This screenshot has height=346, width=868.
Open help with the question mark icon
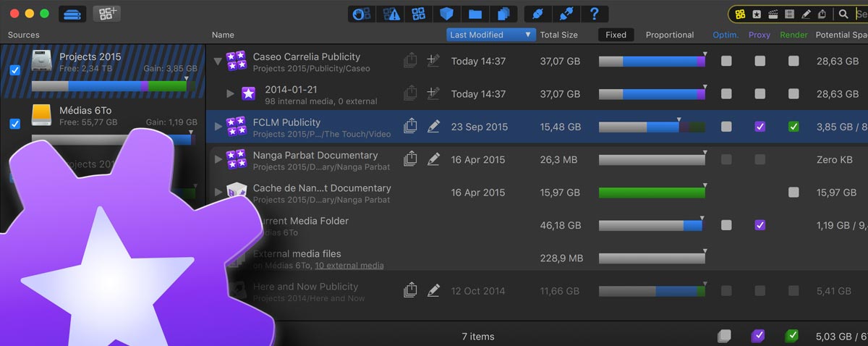[x=594, y=14]
